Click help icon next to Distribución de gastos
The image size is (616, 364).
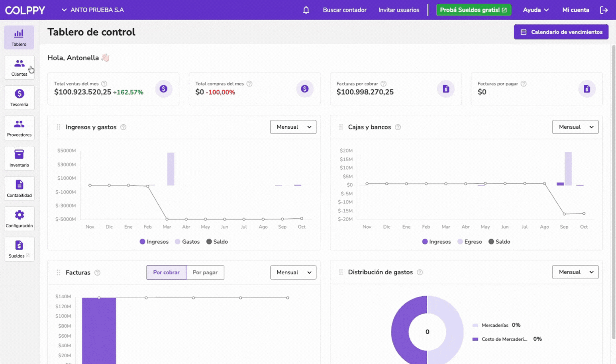420,272
